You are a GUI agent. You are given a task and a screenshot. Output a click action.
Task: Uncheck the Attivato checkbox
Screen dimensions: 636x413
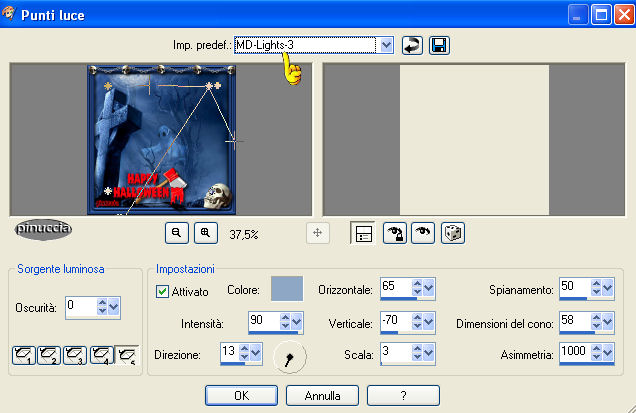click(x=162, y=291)
